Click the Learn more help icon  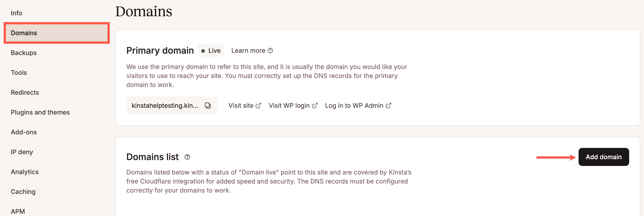[270, 51]
